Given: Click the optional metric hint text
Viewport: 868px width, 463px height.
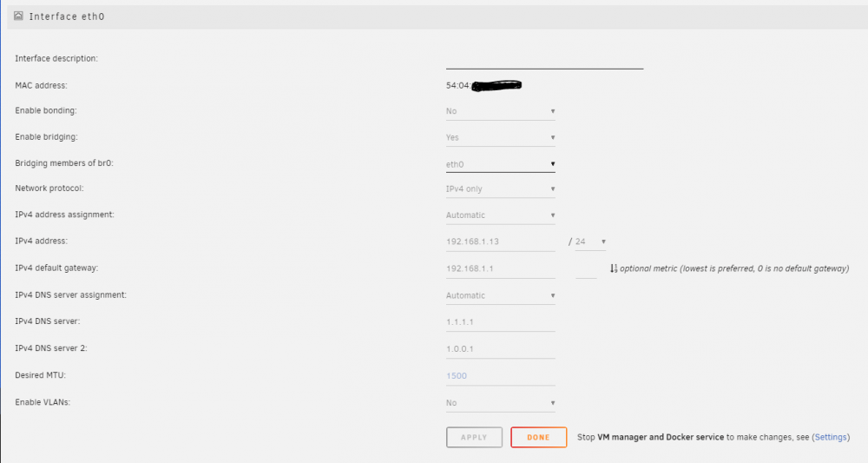Looking at the screenshot, I should pos(734,268).
